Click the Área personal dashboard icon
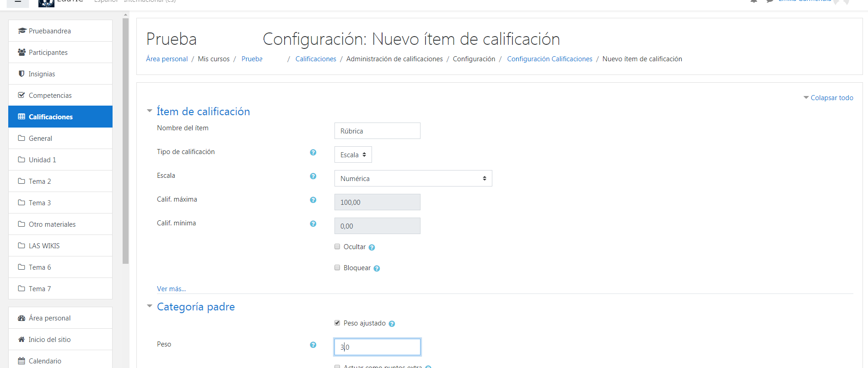This screenshot has height=368, width=868. [22, 318]
